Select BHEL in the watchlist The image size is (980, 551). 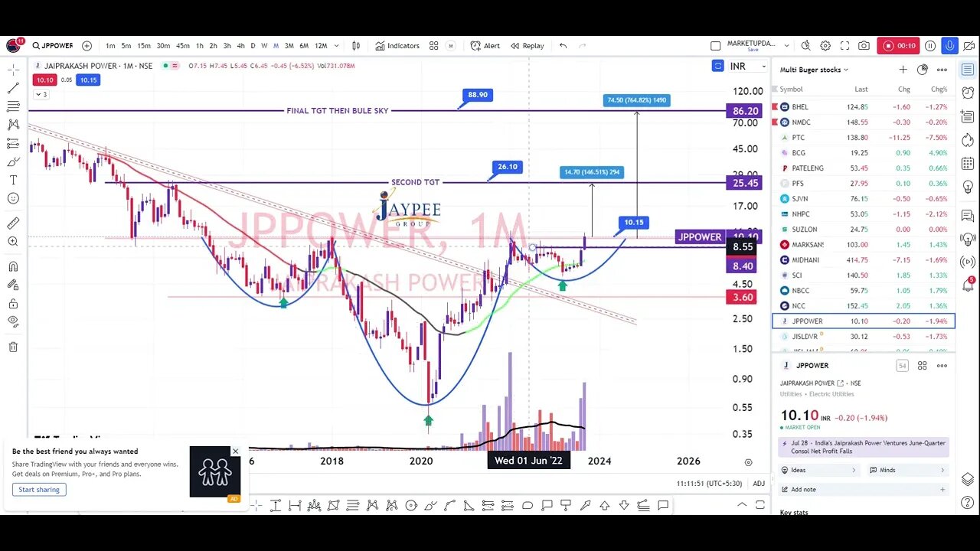click(864, 107)
